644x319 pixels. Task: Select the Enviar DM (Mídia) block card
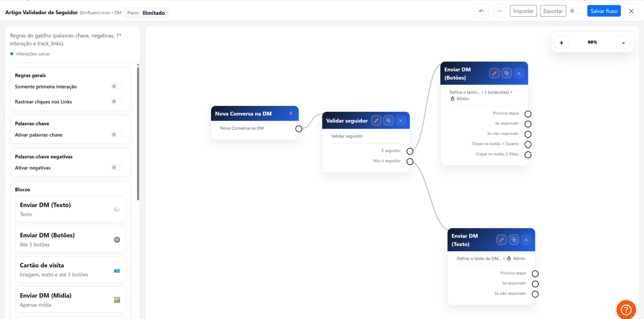70,300
